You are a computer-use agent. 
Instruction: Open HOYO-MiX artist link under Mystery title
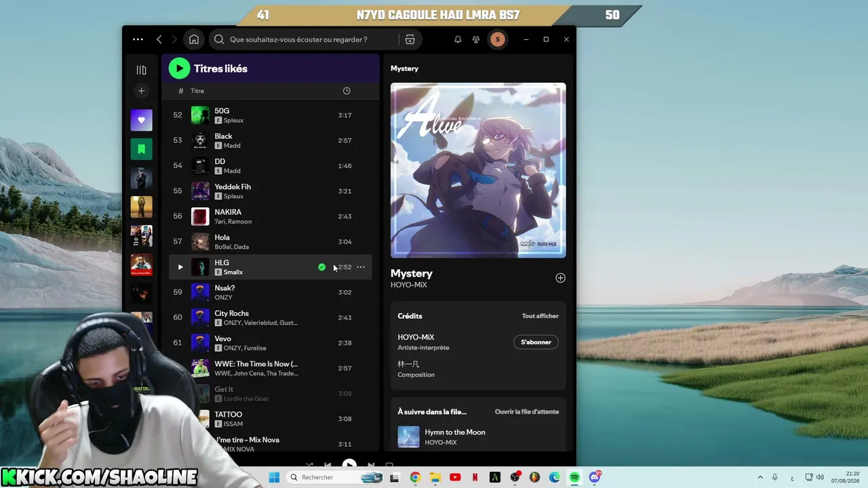pos(409,285)
